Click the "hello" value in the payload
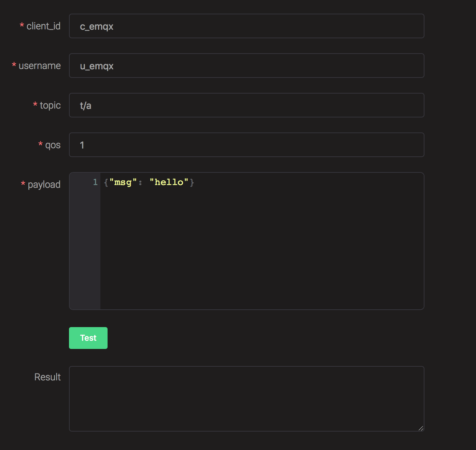Image resolution: width=476 pixels, height=450 pixels. tap(169, 182)
